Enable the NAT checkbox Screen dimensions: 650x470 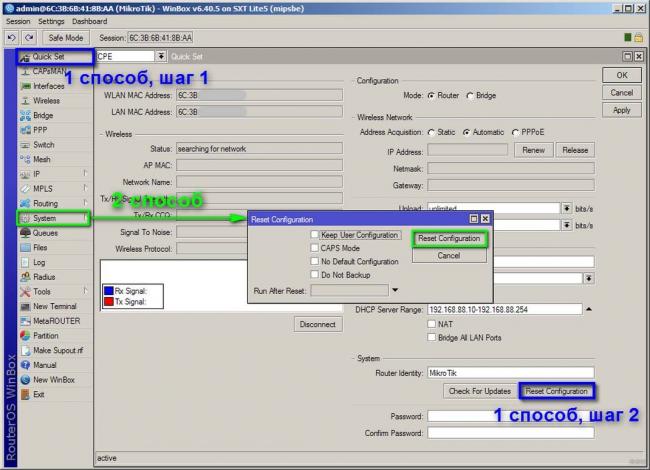point(432,324)
